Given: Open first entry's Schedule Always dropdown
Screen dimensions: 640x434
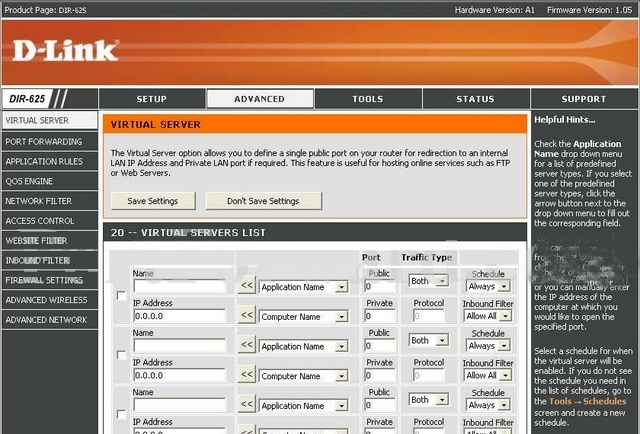Looking at the screenshot, I should 488,287.
